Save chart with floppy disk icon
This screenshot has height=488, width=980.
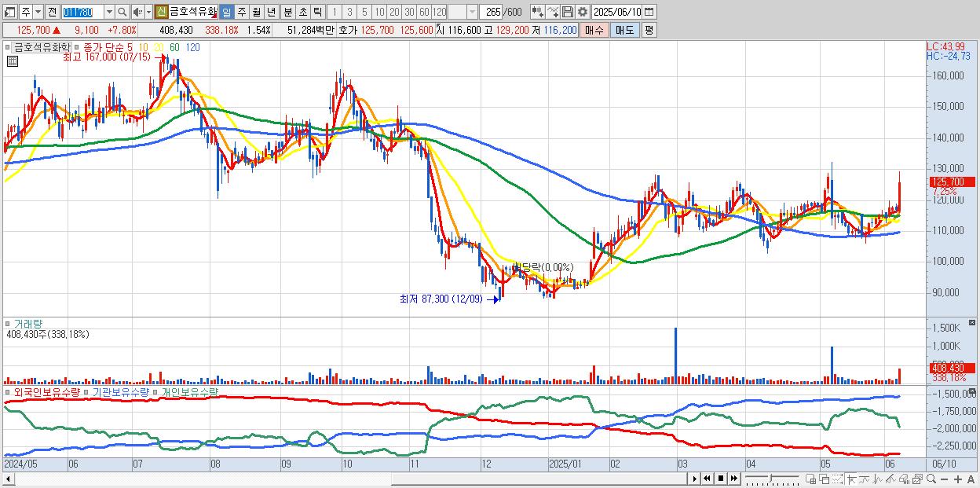[568, 12]
